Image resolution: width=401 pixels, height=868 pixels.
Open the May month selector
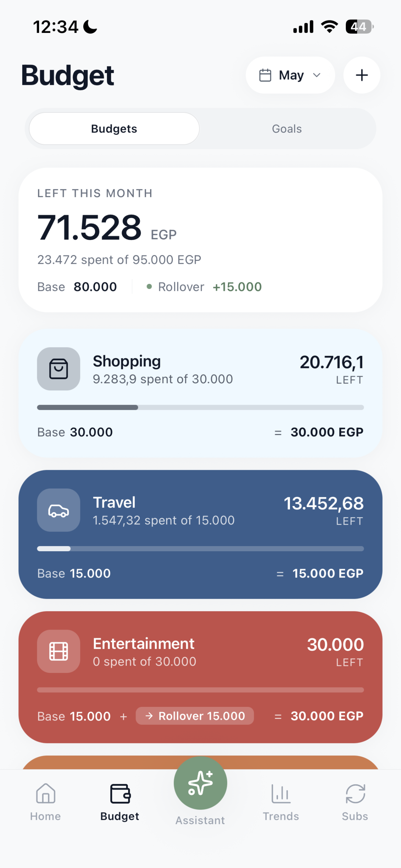(x=291, y=75)
